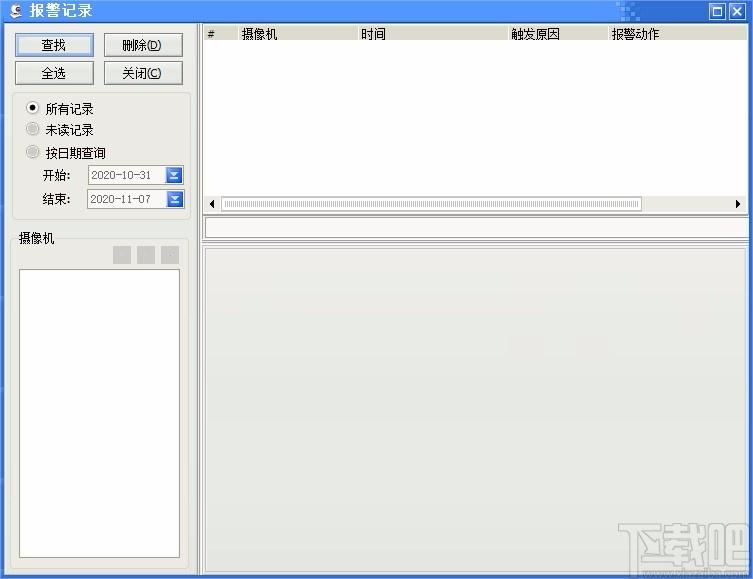Sort by the 摄像机 column header
This screenshot has width=753, height=579.
pos(298,34)
